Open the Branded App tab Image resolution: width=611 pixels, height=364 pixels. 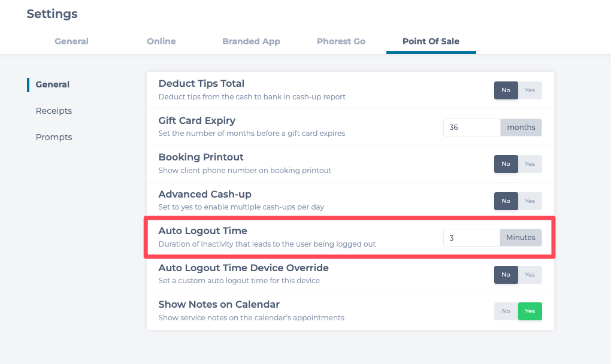[x=251, y=41]
